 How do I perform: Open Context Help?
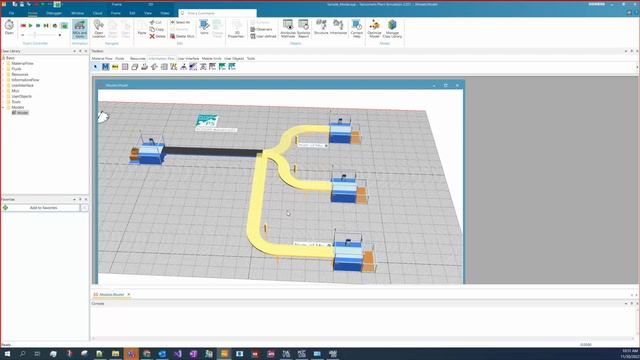point(356,29)
